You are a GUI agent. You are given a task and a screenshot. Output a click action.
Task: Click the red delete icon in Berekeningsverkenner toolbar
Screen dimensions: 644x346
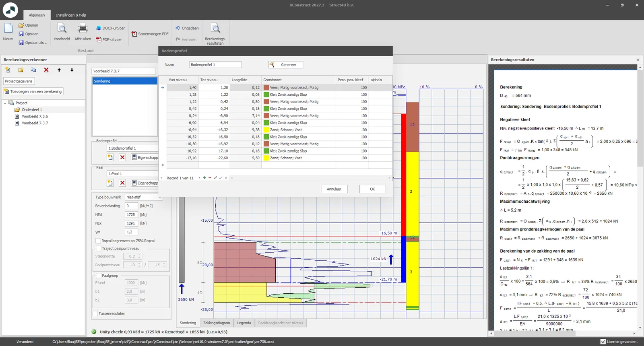pyautogui.click(x=46, y=70)
